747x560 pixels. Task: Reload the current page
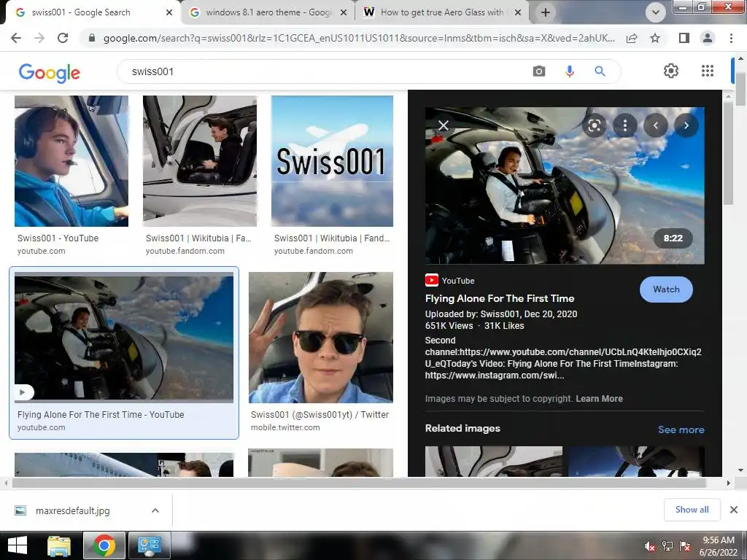point(63,38)
